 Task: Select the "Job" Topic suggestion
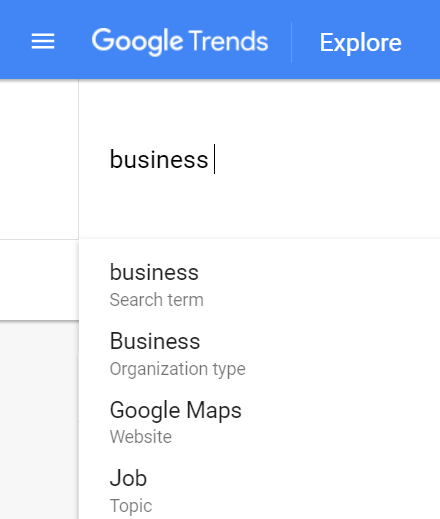[x=259, y=491]
